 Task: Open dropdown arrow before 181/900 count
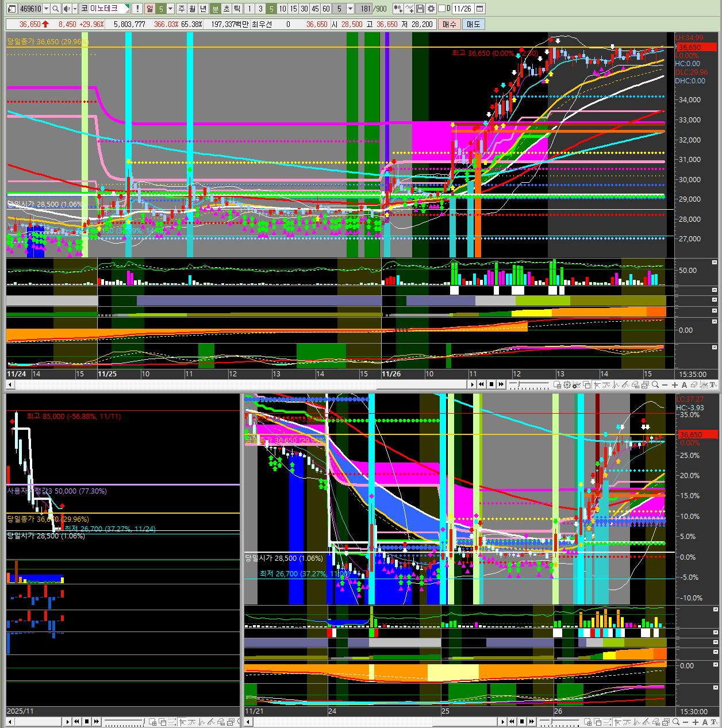[x=350, y=9]
